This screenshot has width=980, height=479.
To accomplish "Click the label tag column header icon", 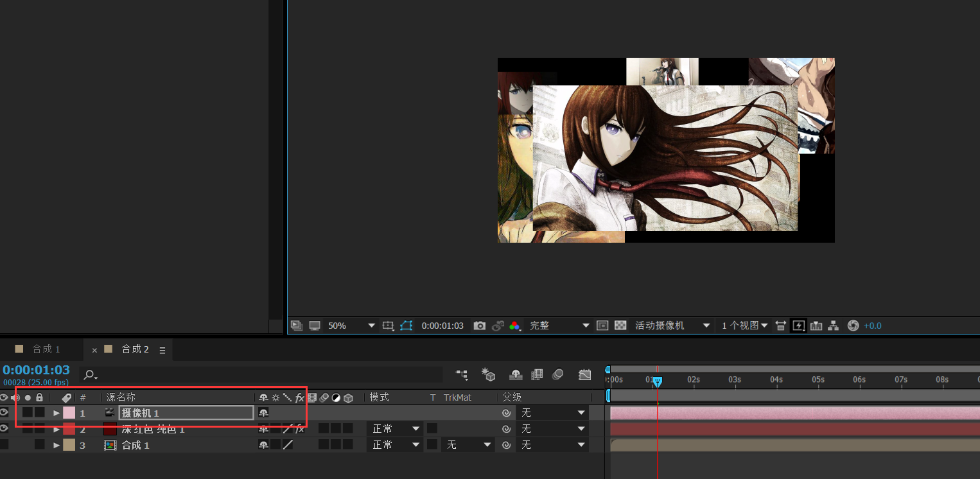I will click(66, 398).
